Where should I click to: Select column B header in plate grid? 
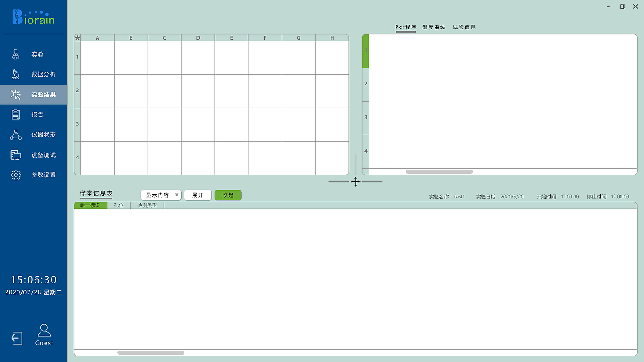131,38
